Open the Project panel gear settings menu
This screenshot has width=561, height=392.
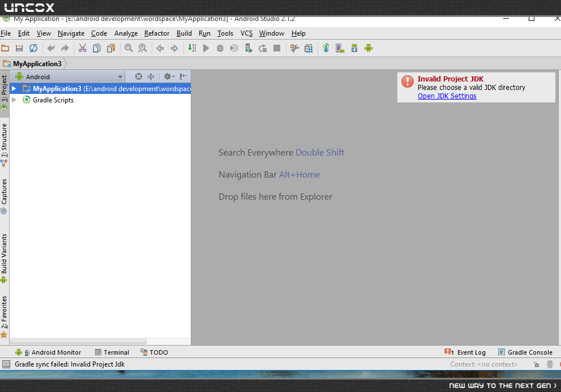click(169, 76)
